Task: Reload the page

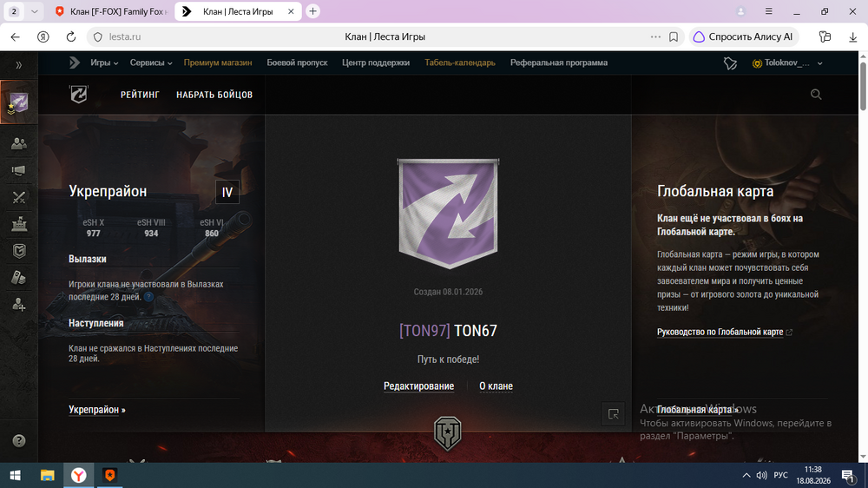Action: pyautogui.click(x=71, y=36)
